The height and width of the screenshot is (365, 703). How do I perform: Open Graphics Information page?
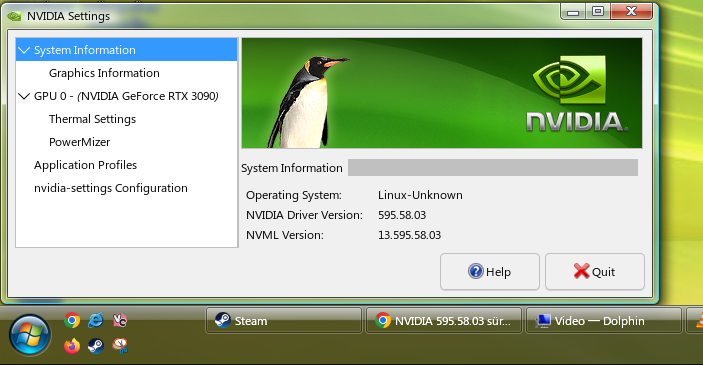[x=104, y=73]
